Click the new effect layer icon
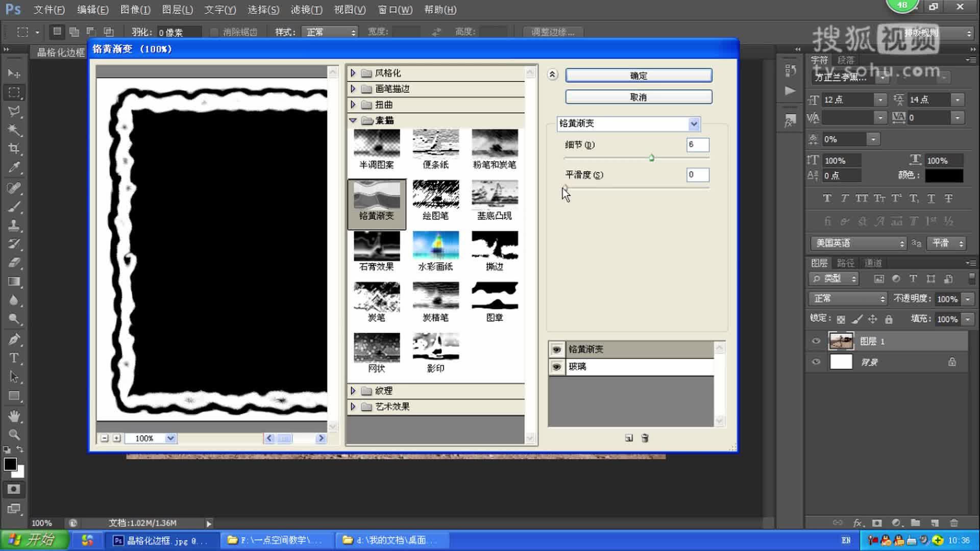The height and width of the screenshot is (551, 980). 629,438
